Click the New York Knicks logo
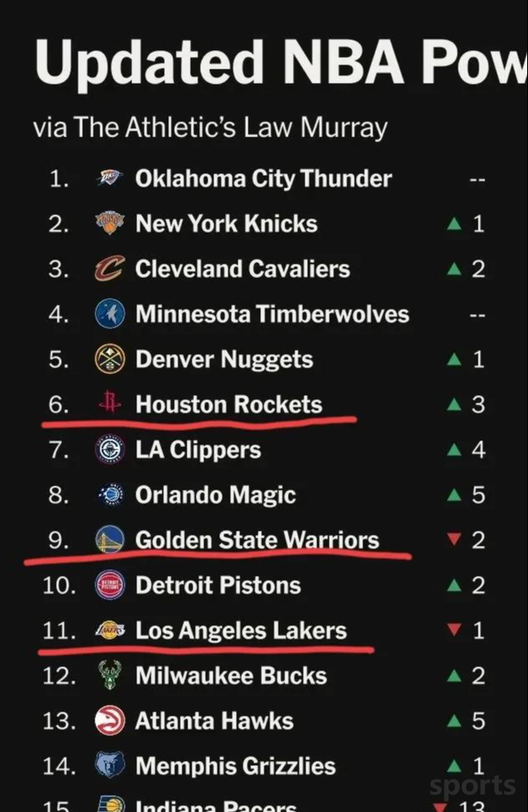This screenshot has height=812, width=528. pyautogui.click(x=110, y=224)
